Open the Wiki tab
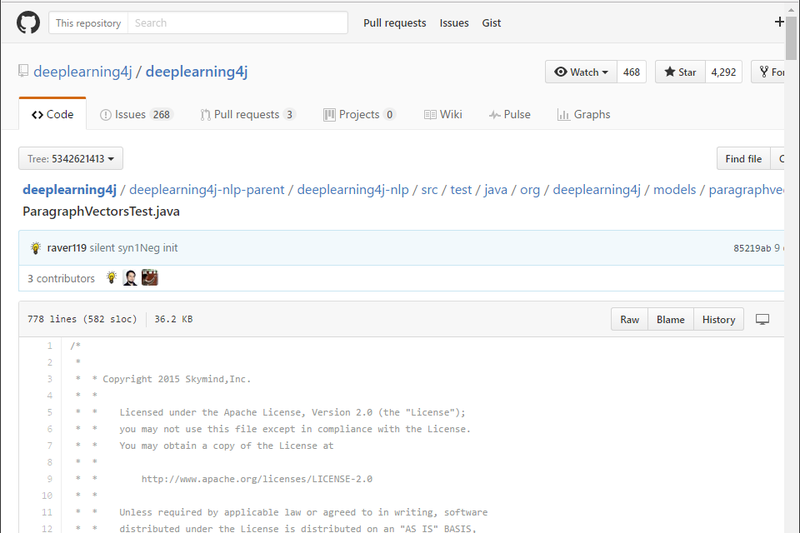Screen dimensions: 800x533 pos(443,114)
